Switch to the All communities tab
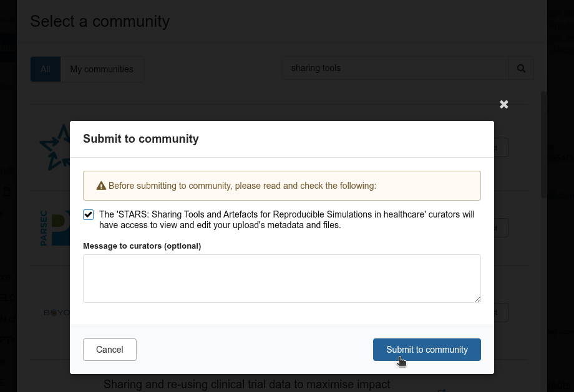This screenshot has width=574, height=392. pos(46,69)
